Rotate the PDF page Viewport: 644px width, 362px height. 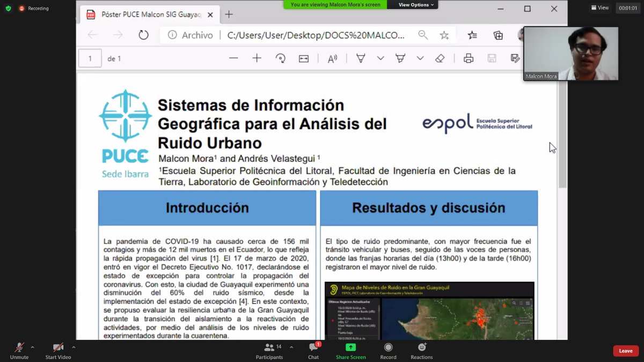[x=280, y=58]
